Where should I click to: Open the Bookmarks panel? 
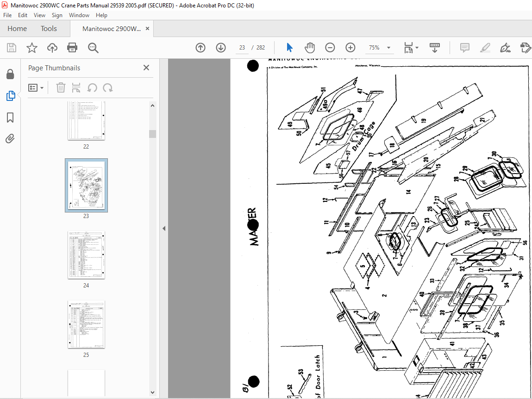(10, 118)
